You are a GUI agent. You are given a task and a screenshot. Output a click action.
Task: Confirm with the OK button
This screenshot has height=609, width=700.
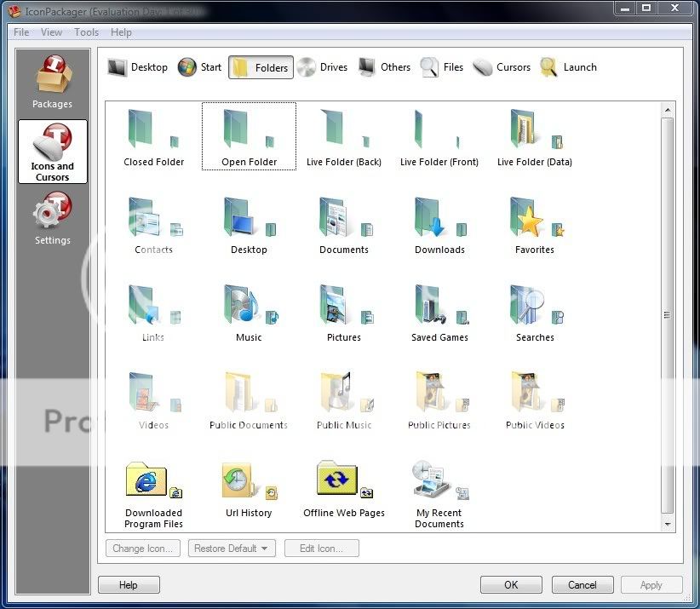[511, 585]
